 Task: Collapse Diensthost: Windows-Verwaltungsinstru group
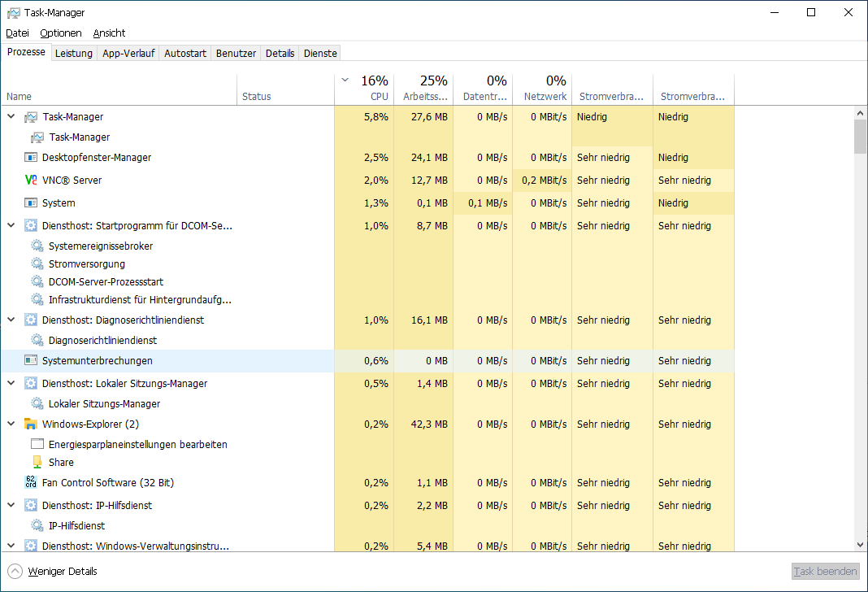click(x=11, y=546)
